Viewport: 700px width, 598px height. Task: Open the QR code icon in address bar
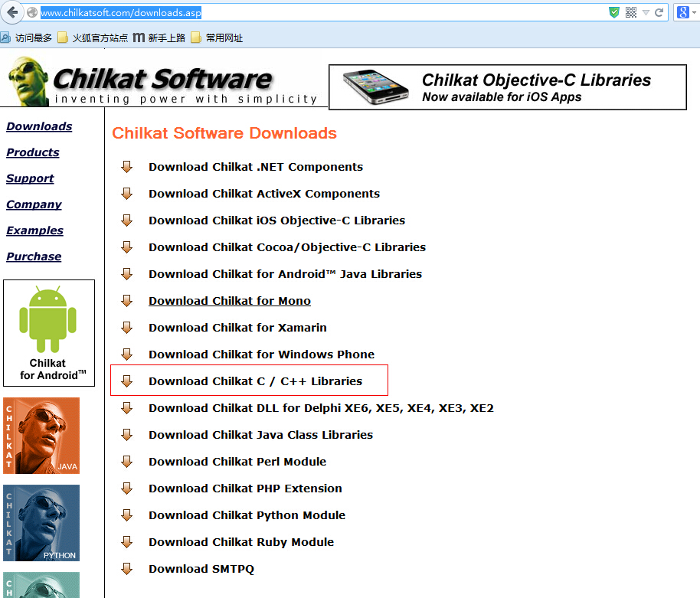[x=631, y=12]
